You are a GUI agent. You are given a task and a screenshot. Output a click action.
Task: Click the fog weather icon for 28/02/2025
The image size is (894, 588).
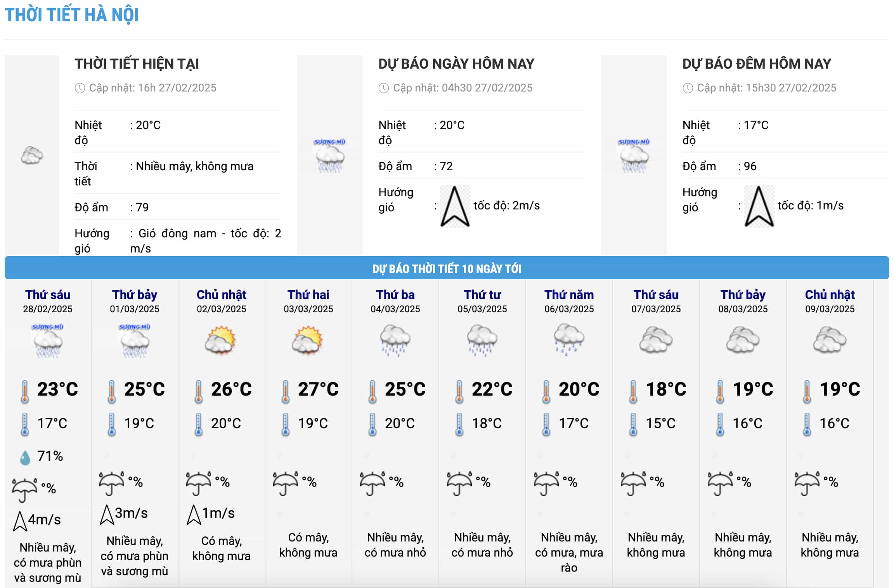[x=48, y=340]
